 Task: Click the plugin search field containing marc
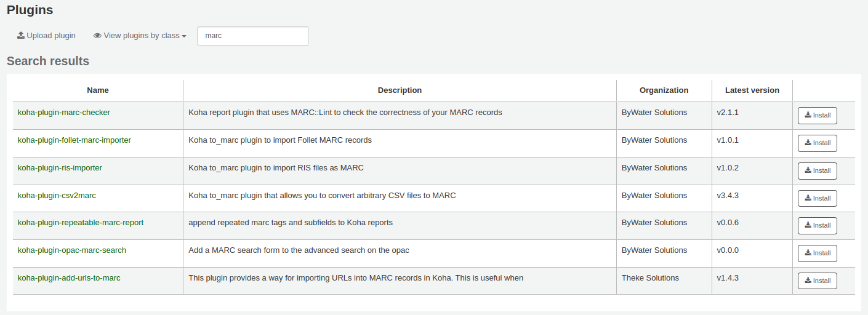pos(252,36)
